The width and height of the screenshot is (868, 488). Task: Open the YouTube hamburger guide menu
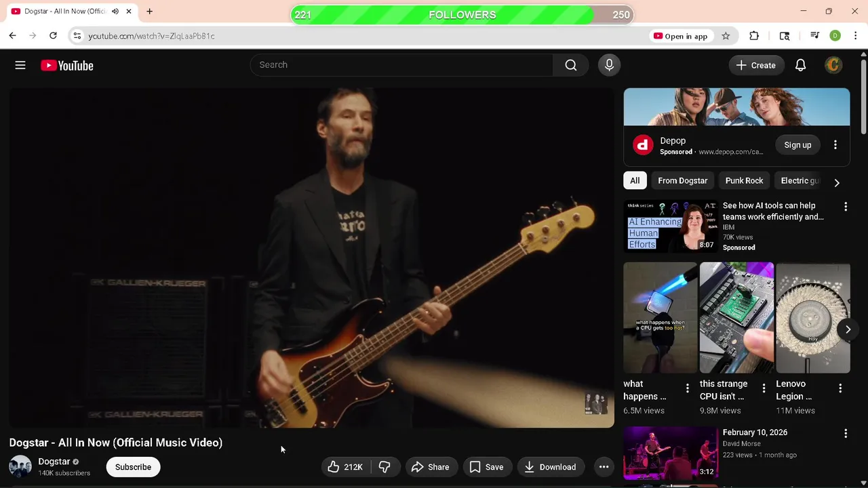pyautogui.click(x=20, y=65)
